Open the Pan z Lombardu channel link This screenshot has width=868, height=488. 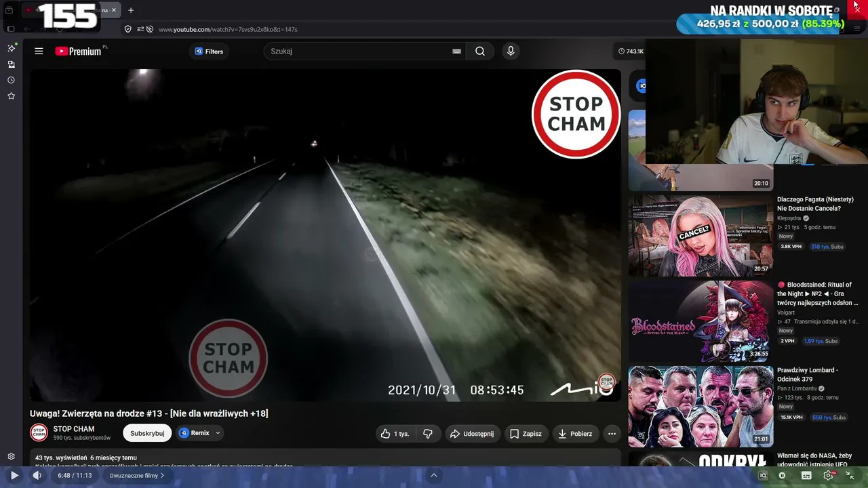[x=797, y=388]
